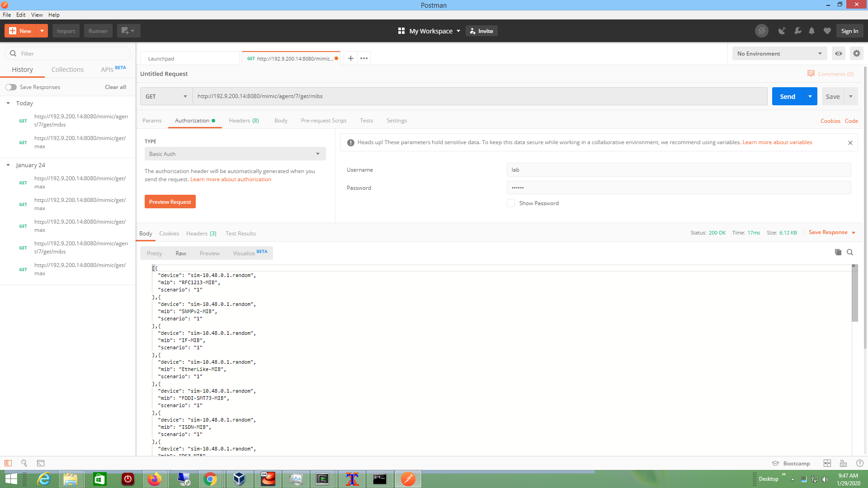This screenshot has height=488, width=868.
Task: Open the GET method dropdown
Action: coord(166,96)
